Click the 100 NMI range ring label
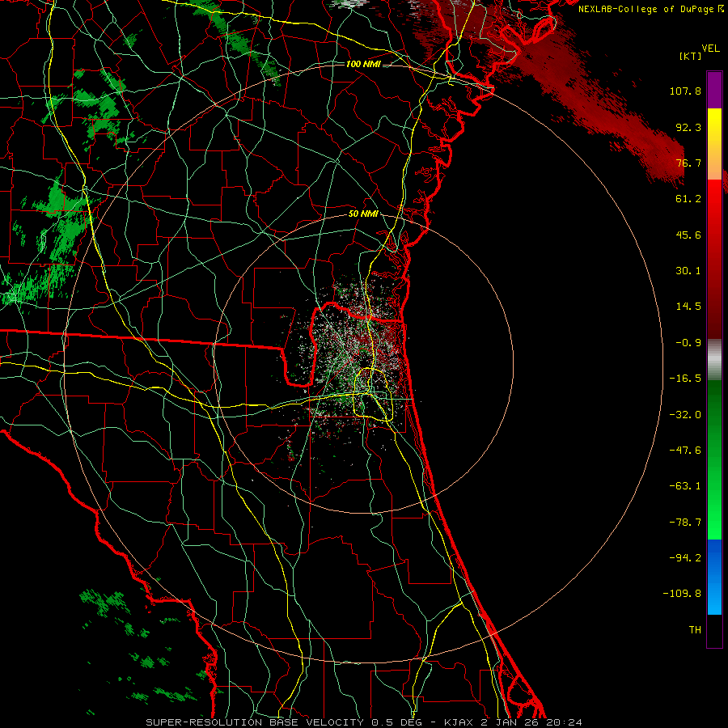Screen dimensions: 728x728 [363, 64]
